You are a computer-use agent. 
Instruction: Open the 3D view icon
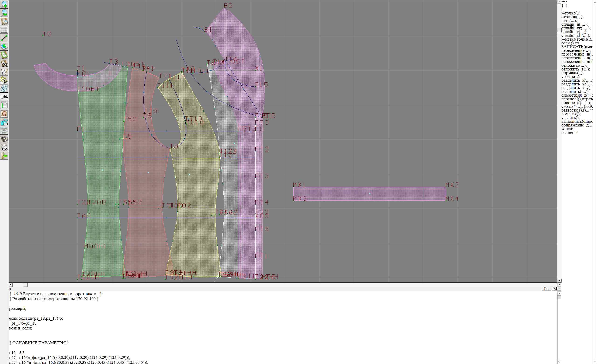click(4, 122)
